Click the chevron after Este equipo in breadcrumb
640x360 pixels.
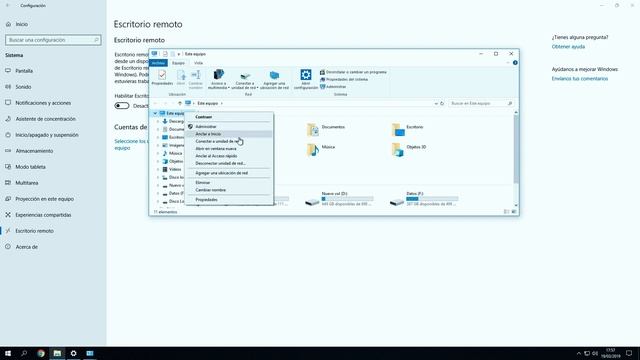pyautogui.click(x=222, y=104)
